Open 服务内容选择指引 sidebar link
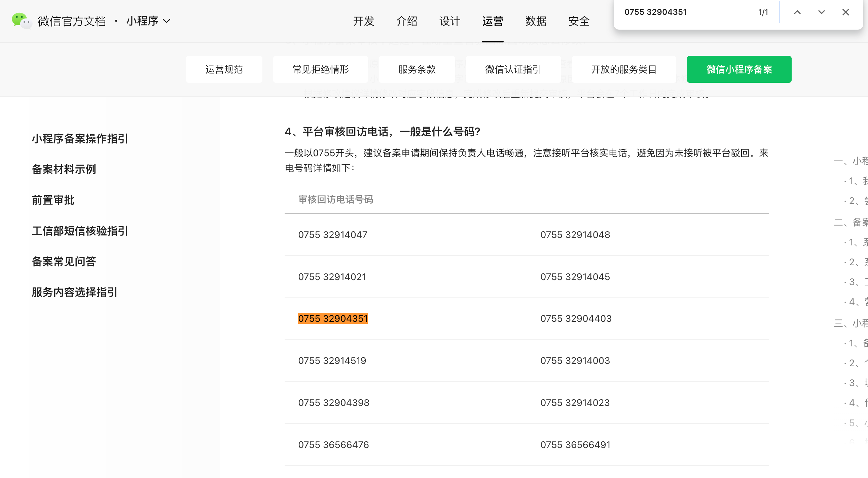The image size is (868, 478). click(74, 292)
